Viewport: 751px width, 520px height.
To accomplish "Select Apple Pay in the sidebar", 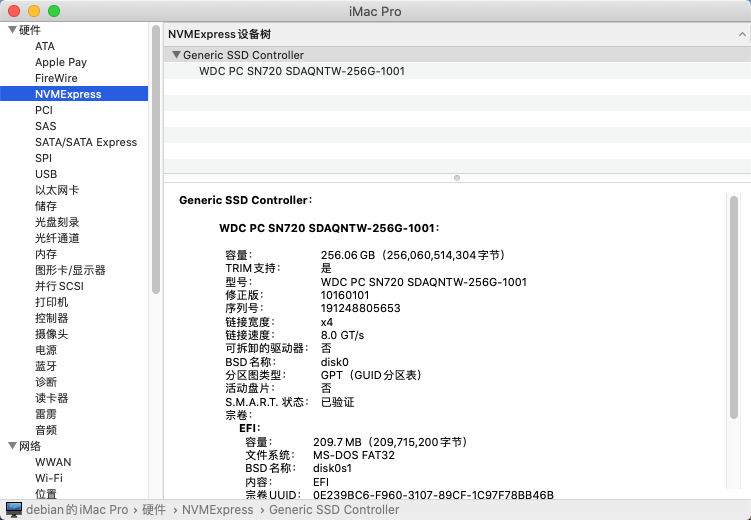I will click(x=61, y=62).
